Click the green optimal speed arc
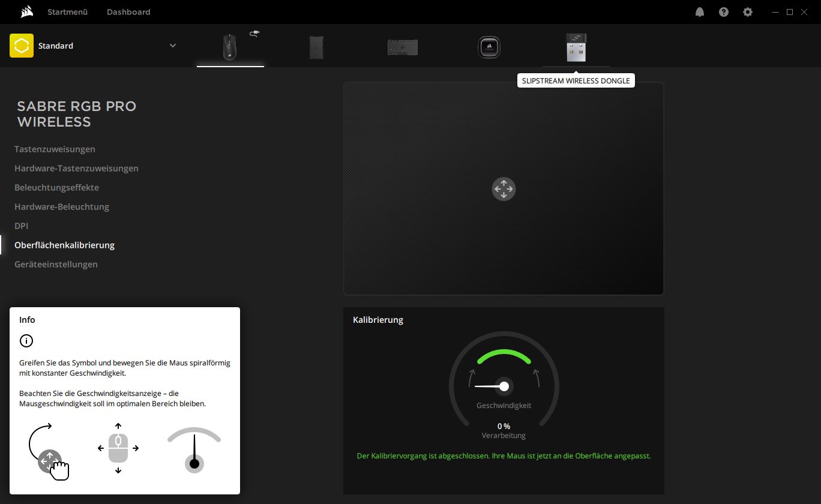This screenshot has height=504, width=821. click(504, 355)
